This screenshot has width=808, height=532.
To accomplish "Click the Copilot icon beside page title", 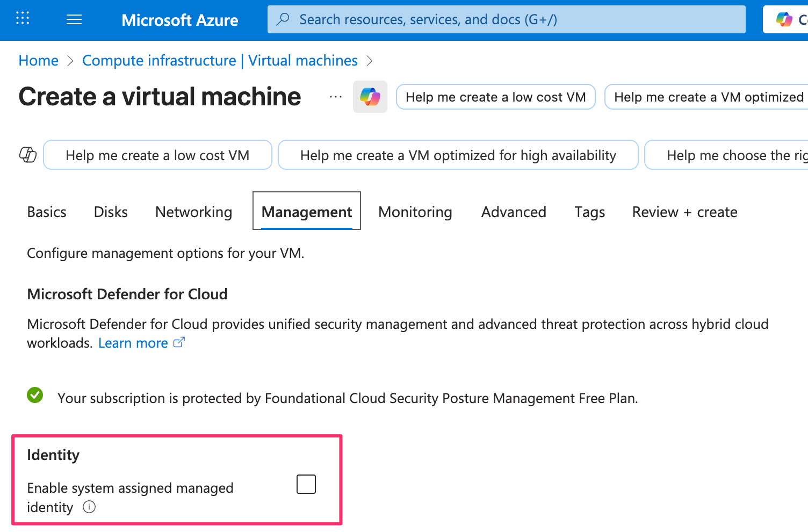I will 370,97.
